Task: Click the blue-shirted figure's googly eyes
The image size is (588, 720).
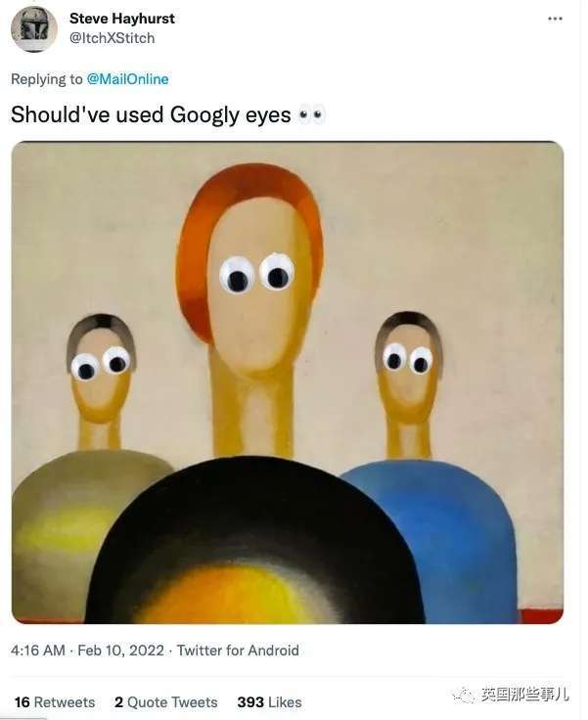Action: click(x=407, y=358)
